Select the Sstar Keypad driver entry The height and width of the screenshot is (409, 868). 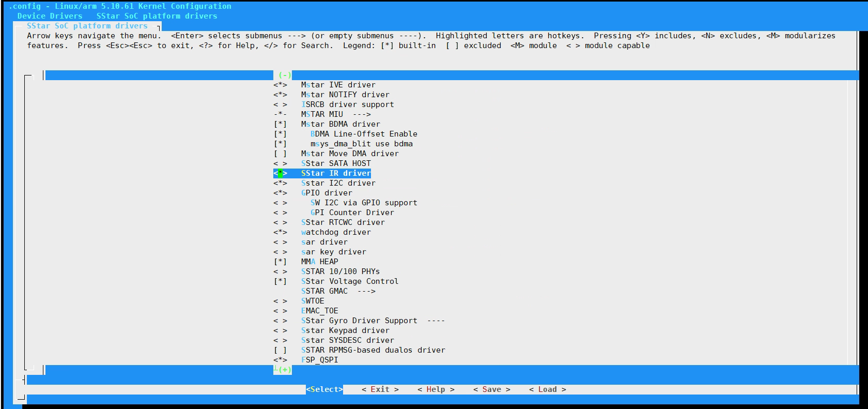click(345, 330)
